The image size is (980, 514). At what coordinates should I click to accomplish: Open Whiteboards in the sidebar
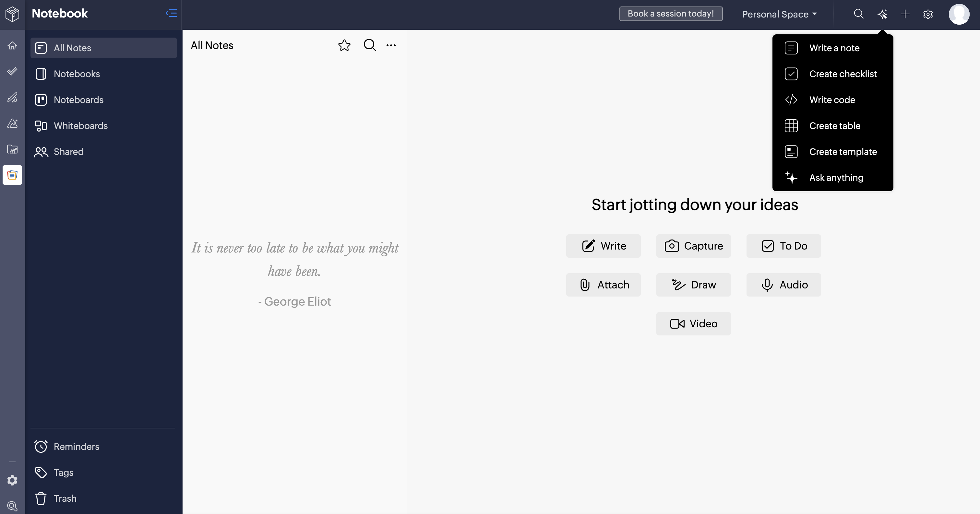tap(81, 125)
